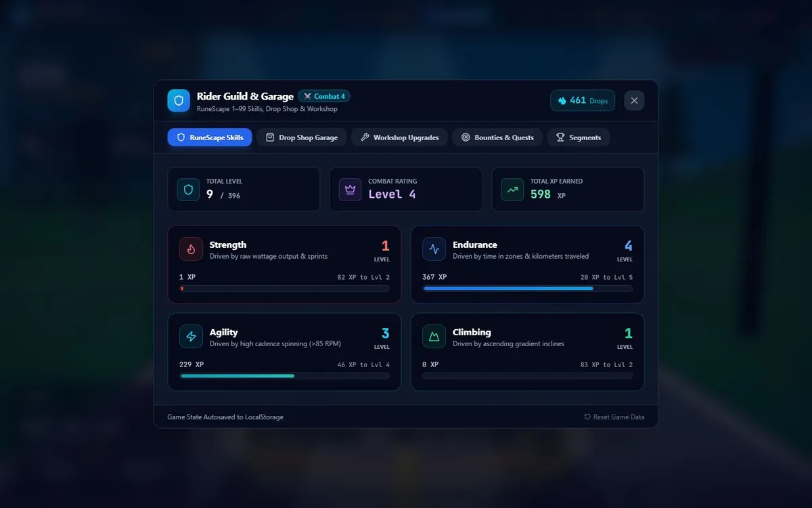The width and height of the screenshot is (812, 508).
Task: Click the Endurance XP progress bar
Action: pos(528,289)
